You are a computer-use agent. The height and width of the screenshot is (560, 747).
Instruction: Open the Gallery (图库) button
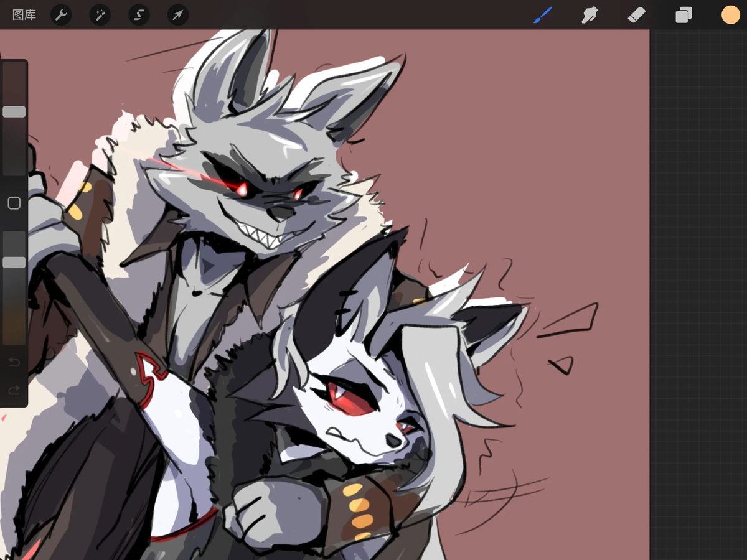pyautogui.click(x=24, y=15)
